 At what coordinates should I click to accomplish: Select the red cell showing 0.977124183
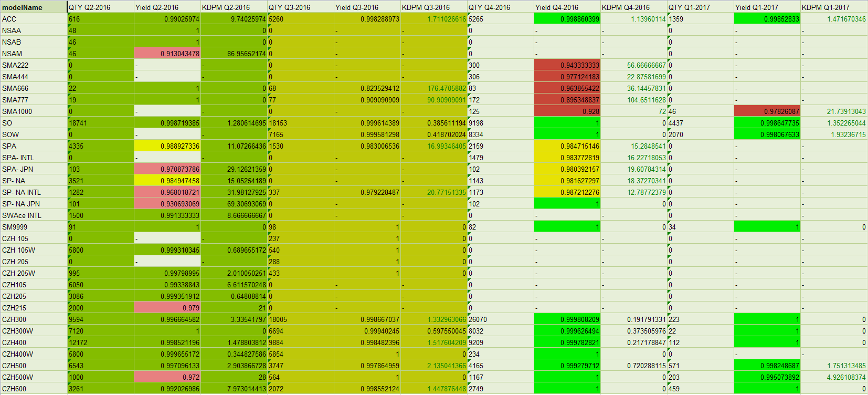tap(567, 77)
